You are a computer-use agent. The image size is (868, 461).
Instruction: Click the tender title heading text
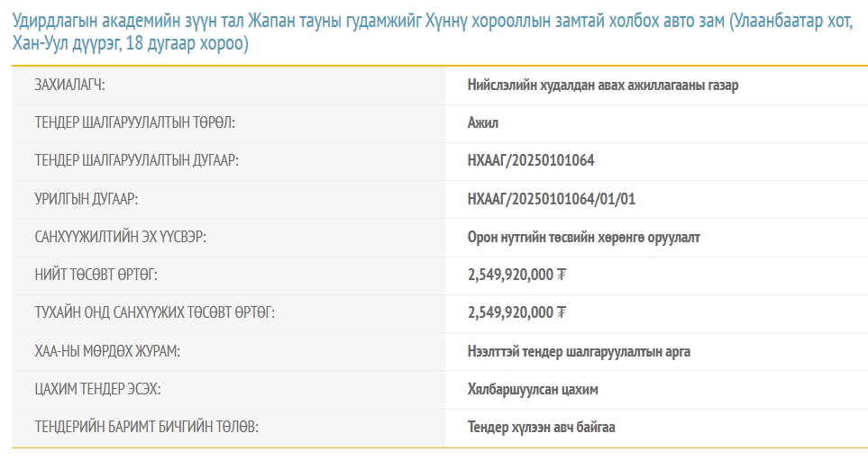(x=433, y=32)
